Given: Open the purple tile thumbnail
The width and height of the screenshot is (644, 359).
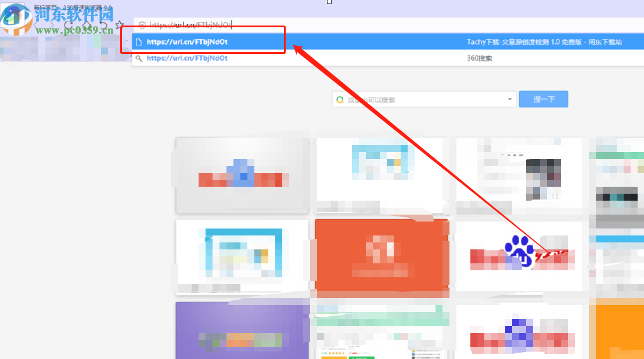Looking at the screenshot, I should tap(242, 331).
